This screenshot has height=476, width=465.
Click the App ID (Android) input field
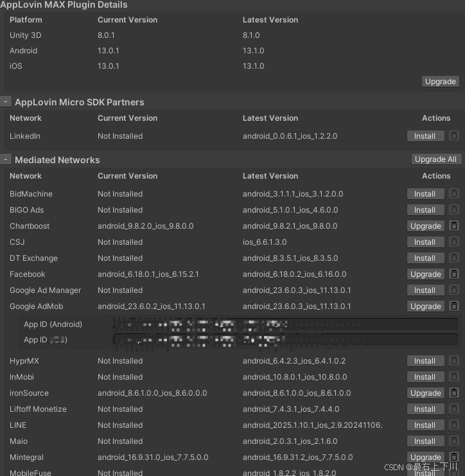285,324
